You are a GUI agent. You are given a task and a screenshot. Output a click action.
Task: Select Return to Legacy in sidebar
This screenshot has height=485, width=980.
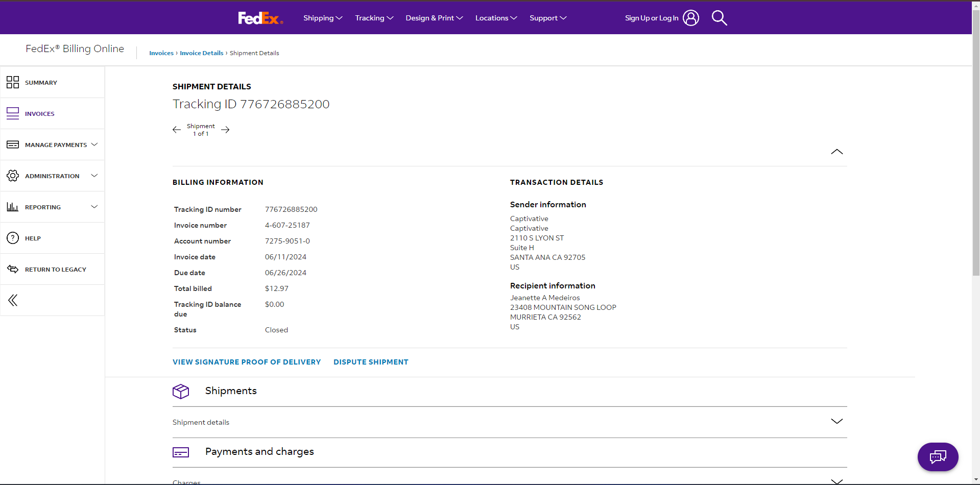[x=52, y=269]
